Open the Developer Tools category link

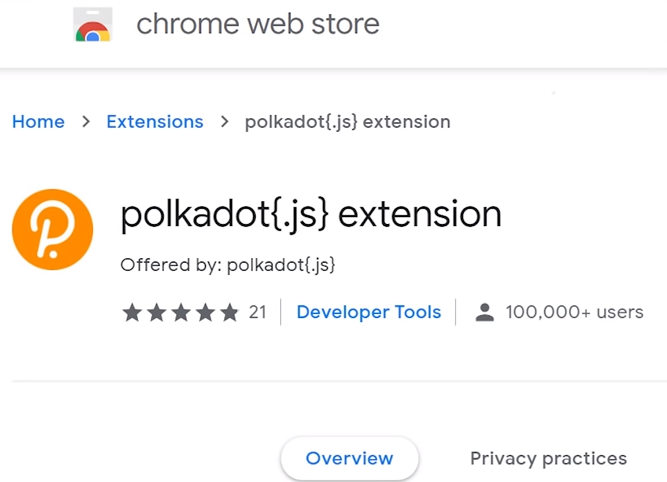pyautogui.click(x=369, y=312)
